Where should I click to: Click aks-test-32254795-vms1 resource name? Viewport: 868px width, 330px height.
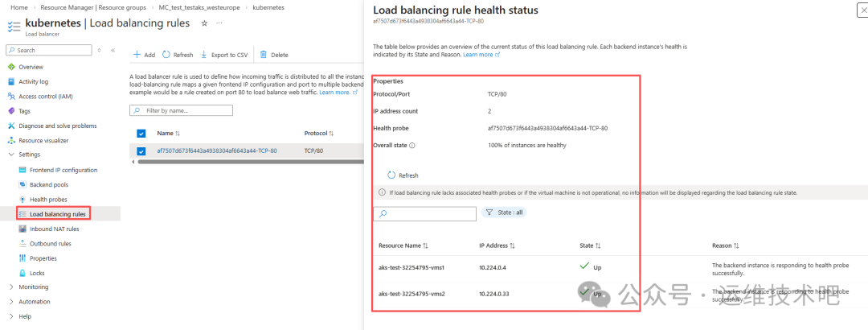[x=411, y=267]
